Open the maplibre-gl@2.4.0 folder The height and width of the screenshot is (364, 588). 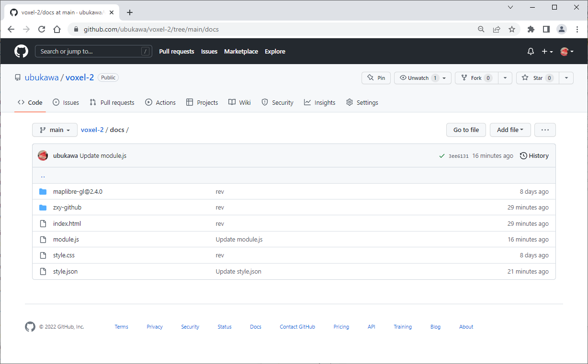(78, 191)
